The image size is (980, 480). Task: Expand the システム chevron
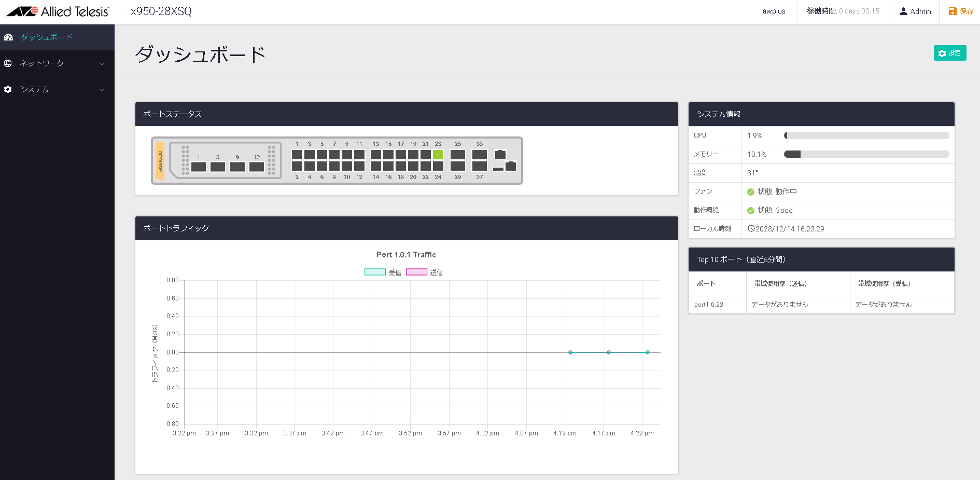pyautogui.click(x=102, y=89)
